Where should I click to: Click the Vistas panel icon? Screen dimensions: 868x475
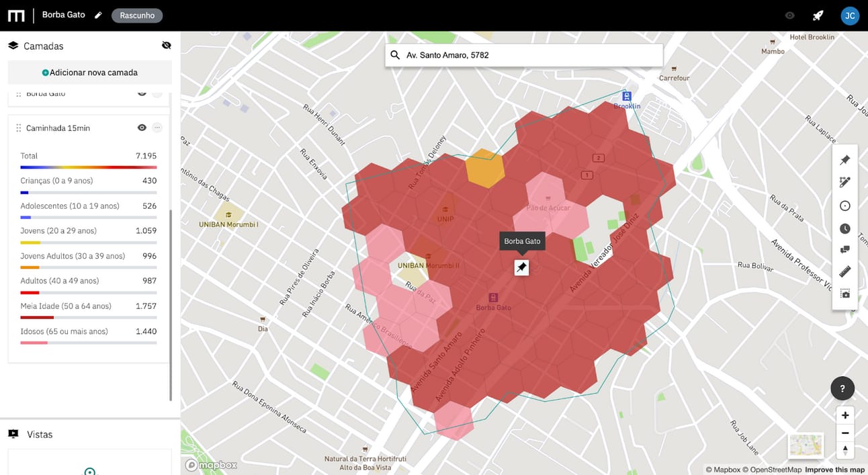(x=13, y=434)
